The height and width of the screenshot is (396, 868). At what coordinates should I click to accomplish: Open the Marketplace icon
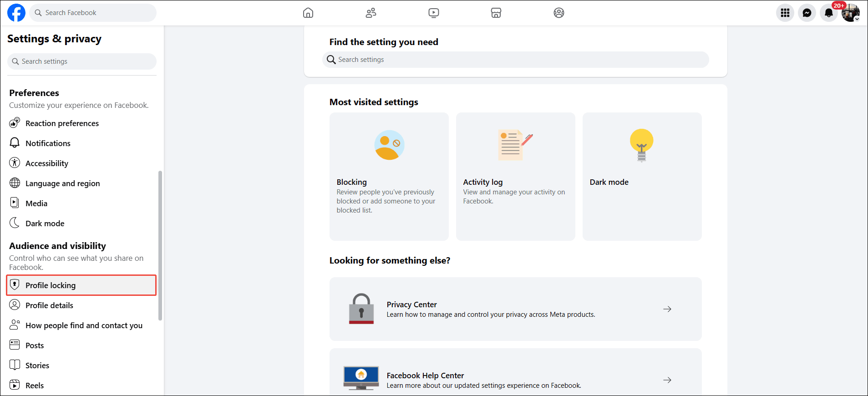tap(496, 13)
